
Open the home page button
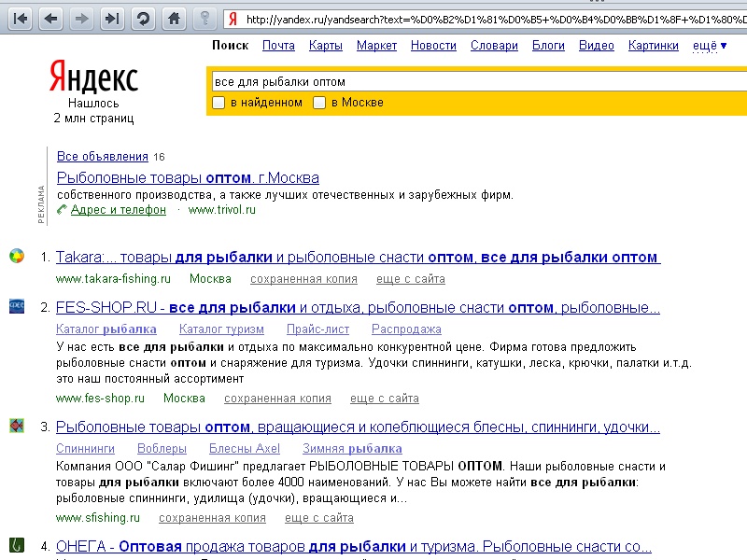pos(174,19)
